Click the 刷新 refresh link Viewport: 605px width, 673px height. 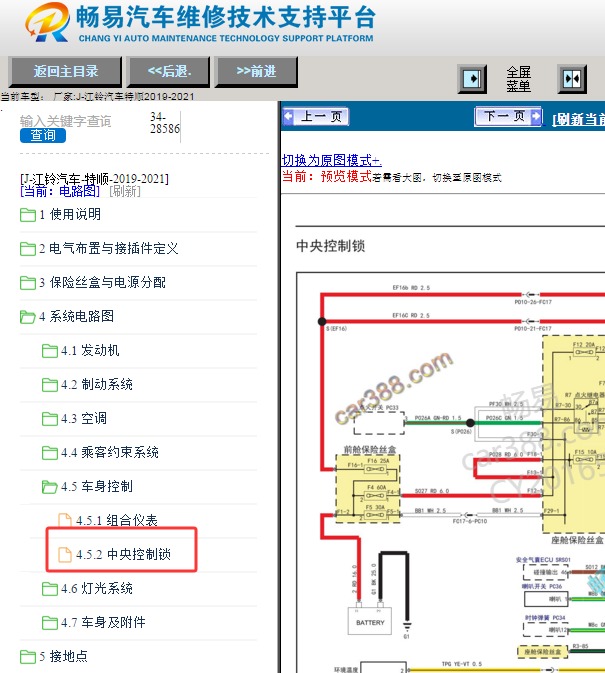pos(125,191)
